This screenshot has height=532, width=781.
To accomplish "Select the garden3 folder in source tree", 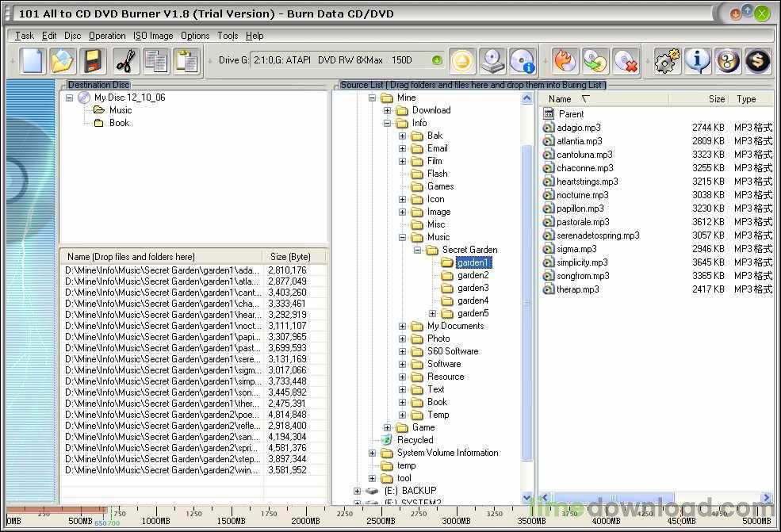I will point(473,288).
